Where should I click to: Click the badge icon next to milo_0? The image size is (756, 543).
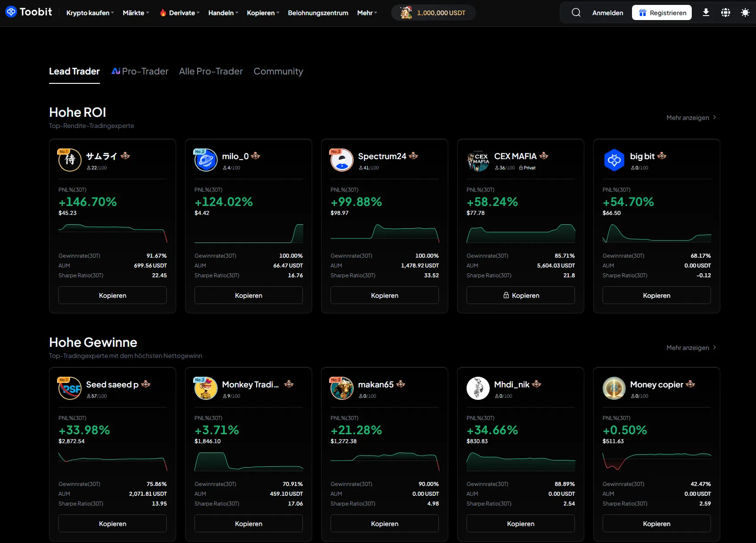256,156
